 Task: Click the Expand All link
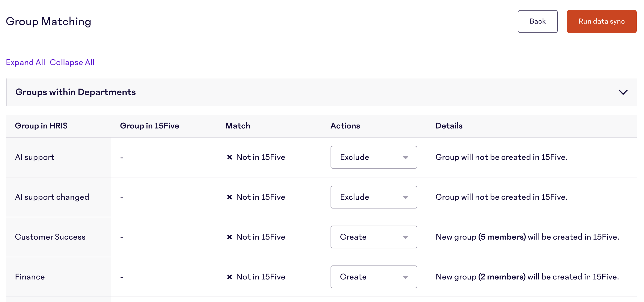click(x=25, y=62)
